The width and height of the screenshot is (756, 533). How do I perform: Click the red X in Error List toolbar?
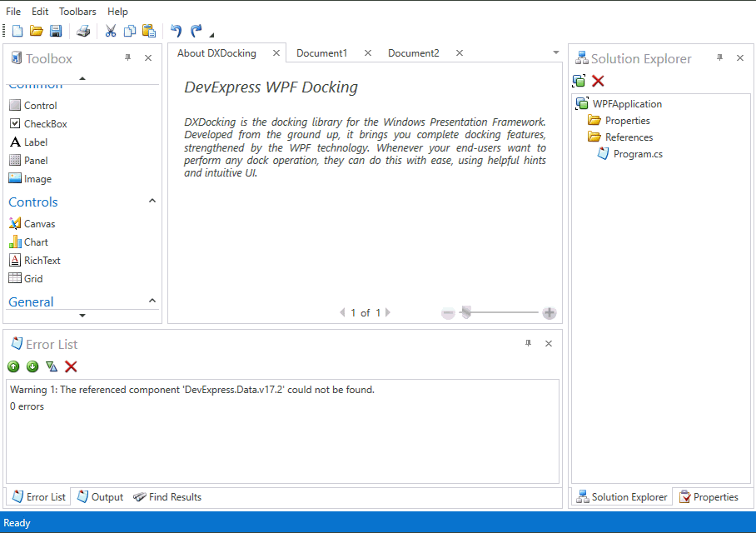(x=71, y=366)
